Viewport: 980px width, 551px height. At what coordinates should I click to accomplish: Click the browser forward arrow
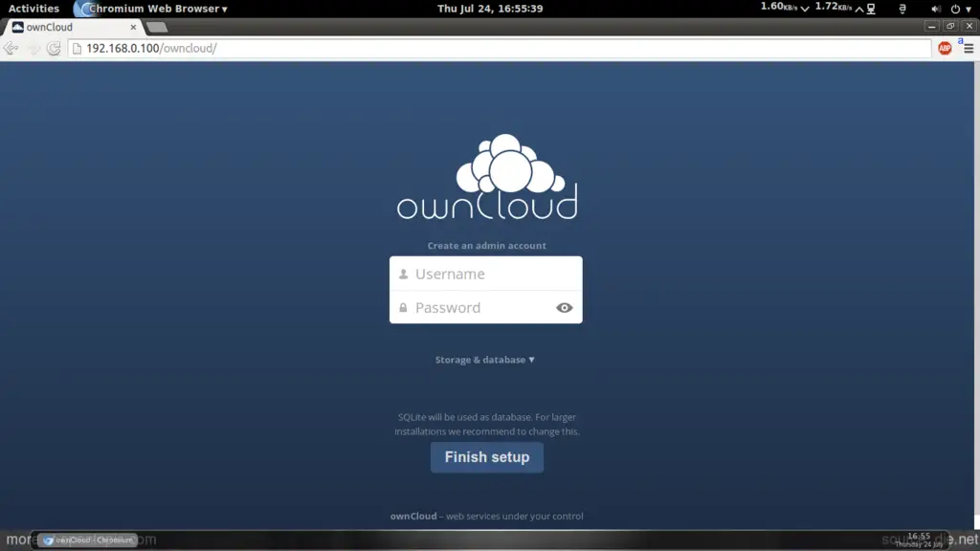pyautogui.click(x=33, y=48)
